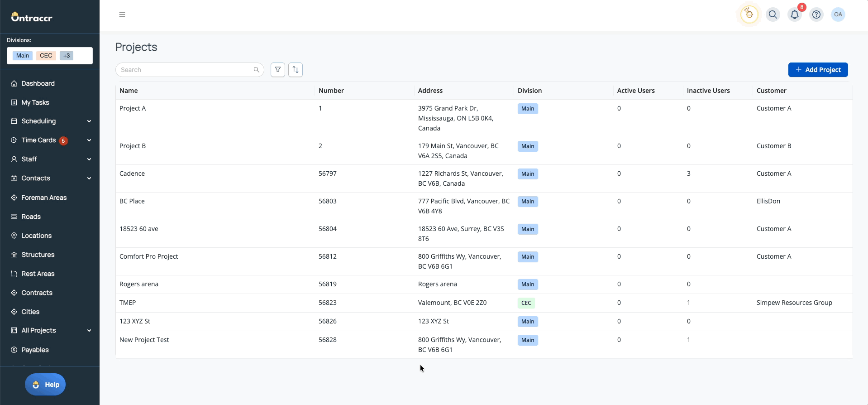
Task: Open the Divisions selector dropdown
Action: [x=50, y=56]
